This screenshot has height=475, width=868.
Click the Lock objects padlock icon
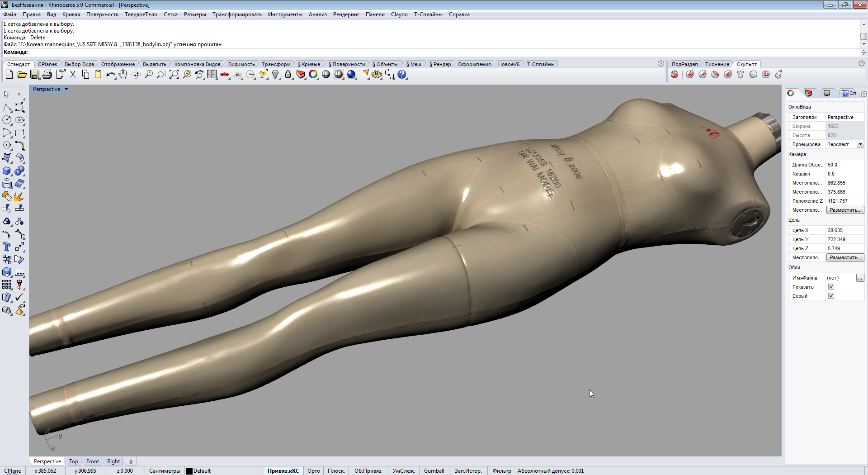(x=288, y=75)
